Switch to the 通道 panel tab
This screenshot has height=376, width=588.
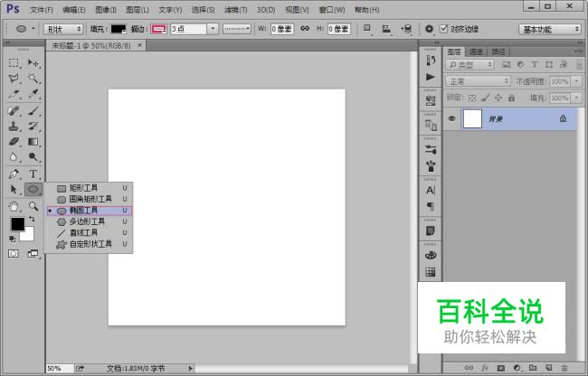(476, 52)
